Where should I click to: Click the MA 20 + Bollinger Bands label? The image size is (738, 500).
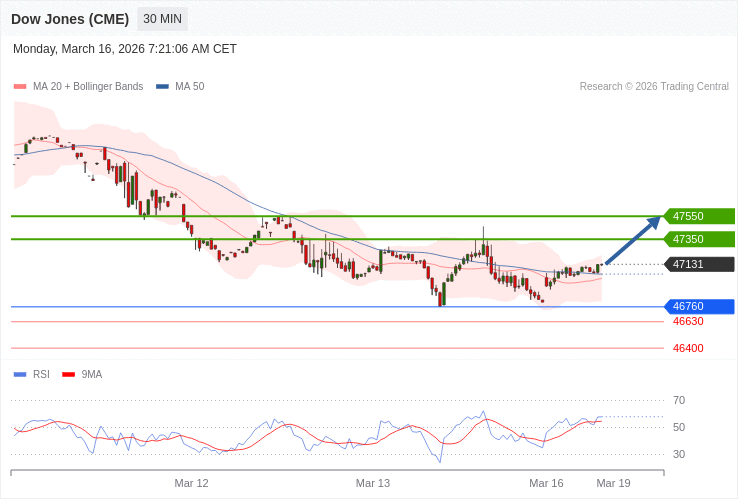pos(88,87)
